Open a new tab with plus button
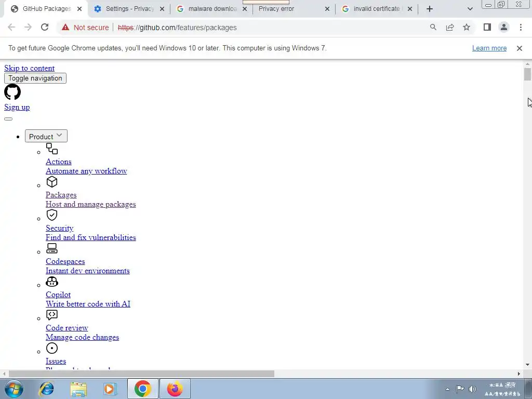Image resolution: width=532 pixels, height=399 pixels. 430,9
